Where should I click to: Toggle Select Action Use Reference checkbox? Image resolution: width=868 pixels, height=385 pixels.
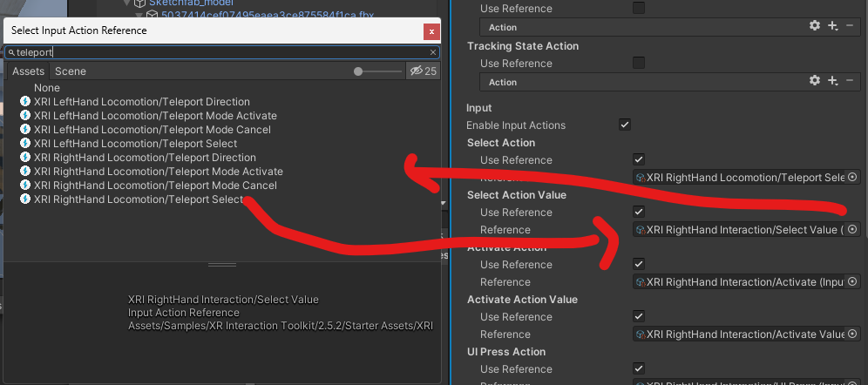[639, 159]
